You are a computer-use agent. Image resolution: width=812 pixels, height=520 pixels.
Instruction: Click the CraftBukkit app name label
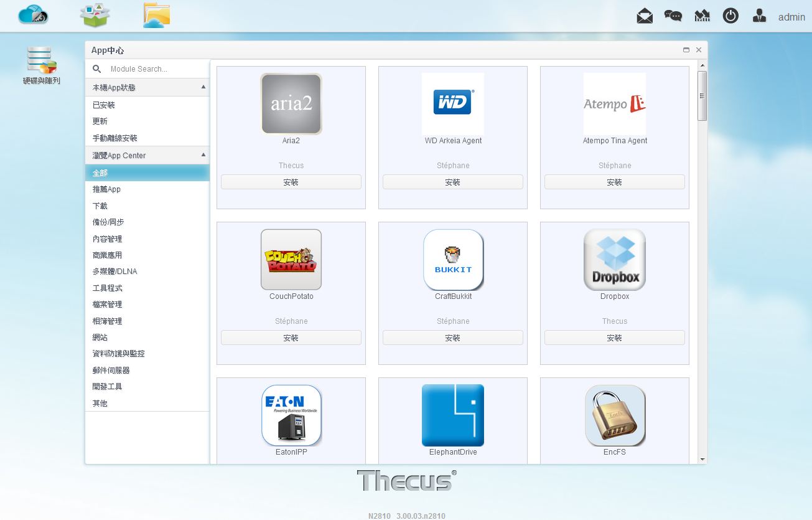coord(453,296)
